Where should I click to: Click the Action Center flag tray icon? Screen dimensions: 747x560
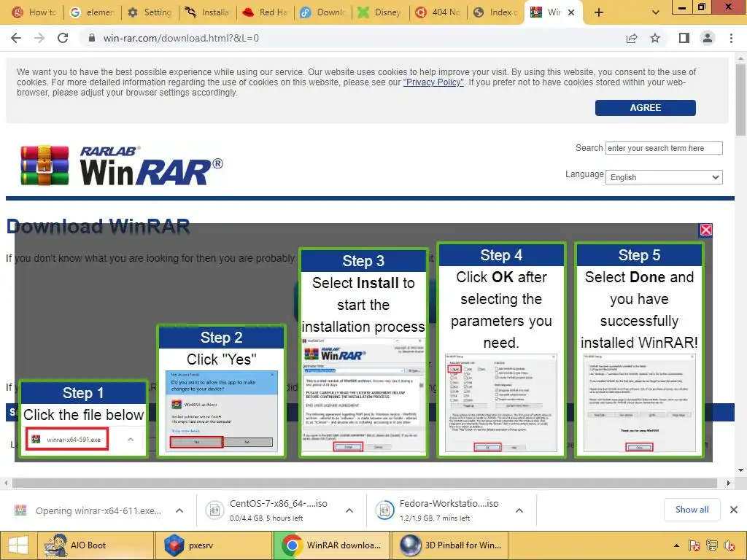coord(694,545)
